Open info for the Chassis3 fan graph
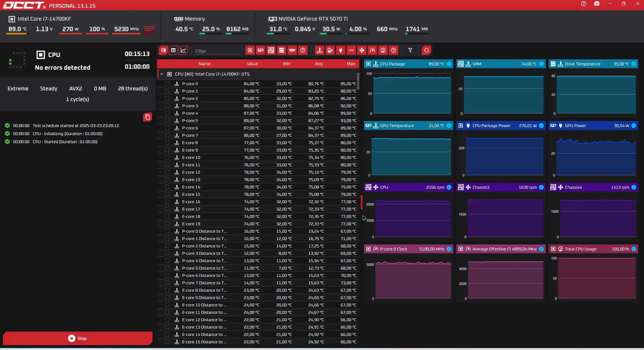 coord(541,187)
